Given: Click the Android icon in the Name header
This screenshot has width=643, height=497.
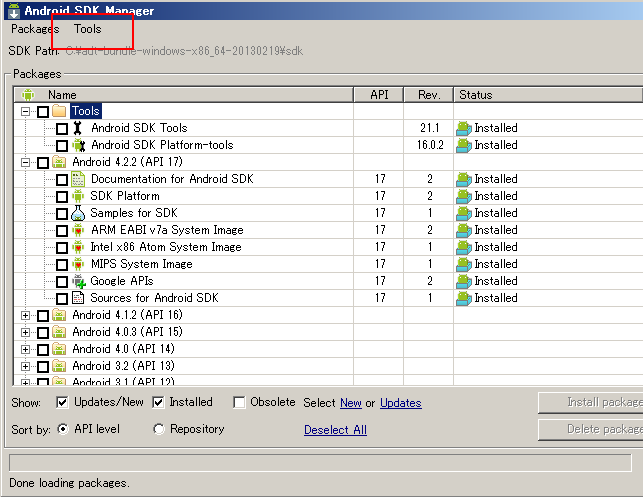Looking at the screenshot, I should coord(28,95).
